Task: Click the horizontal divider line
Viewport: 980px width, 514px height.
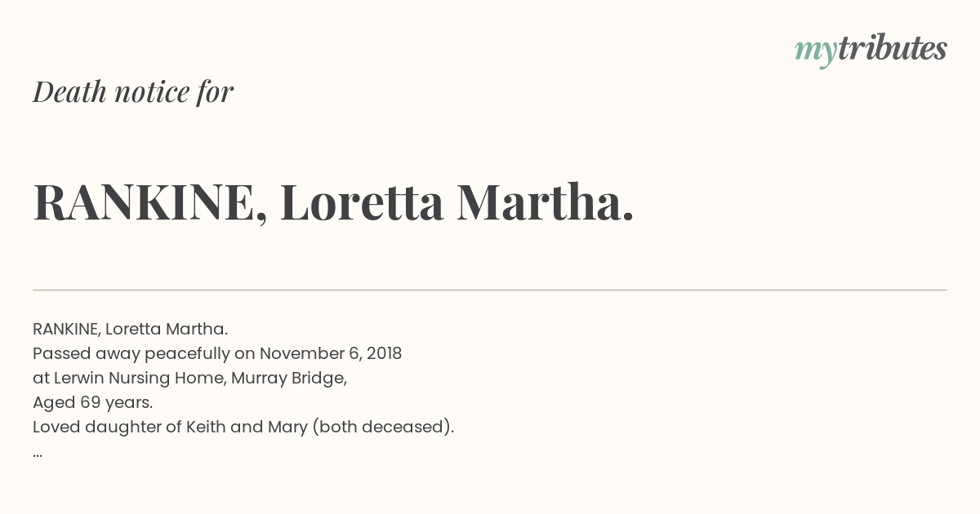Action: (490, 290)
